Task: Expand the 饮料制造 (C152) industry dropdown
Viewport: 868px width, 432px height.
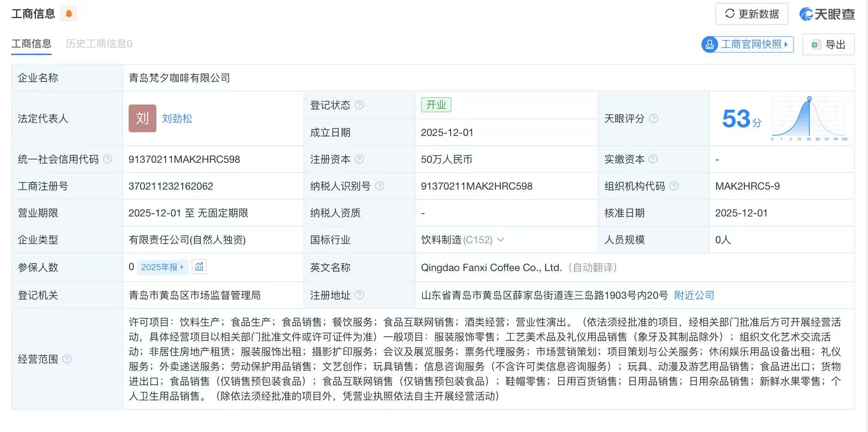Action: (500, 240)
